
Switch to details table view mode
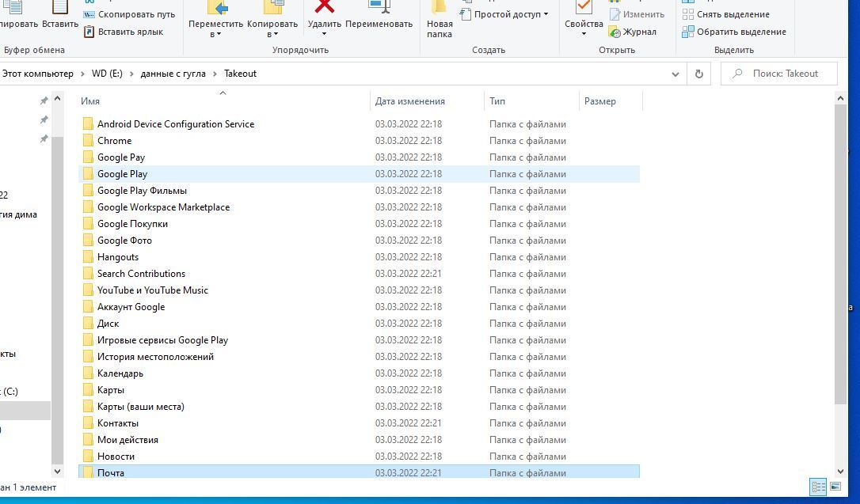pos(818,487)
